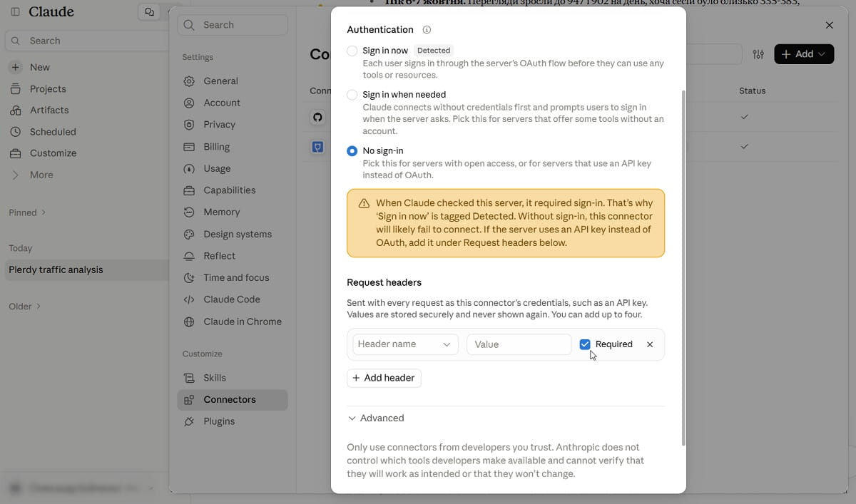
Task: Choose Sign in when needed
Action: [352, 95]
